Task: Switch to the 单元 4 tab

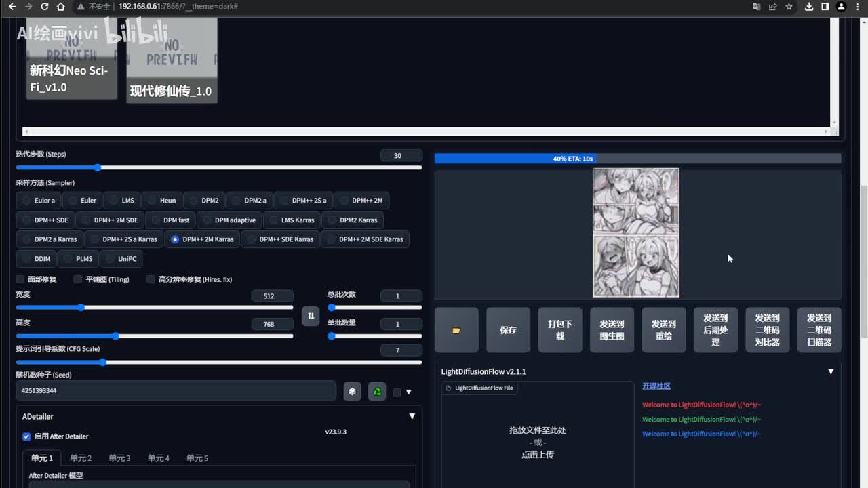Action: tap(159, 458)
